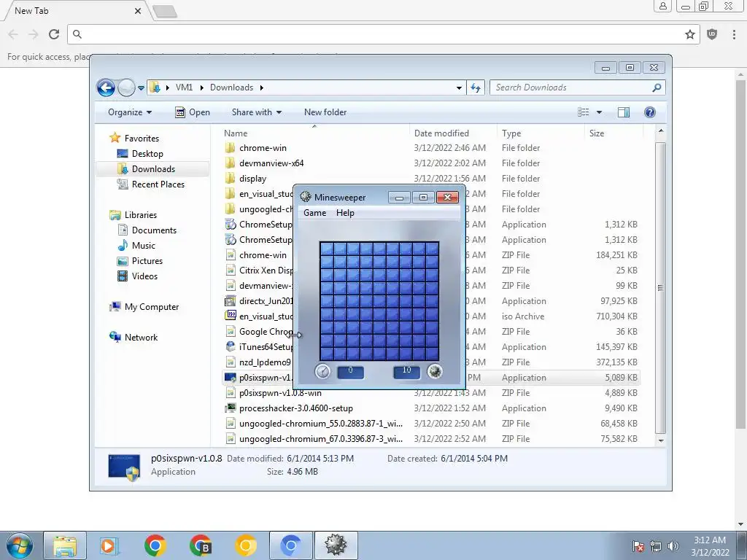Refresh the Downloads folder view
Viewport: 747px width, 560px height.
pyautogui.click(x=476, y=87)
